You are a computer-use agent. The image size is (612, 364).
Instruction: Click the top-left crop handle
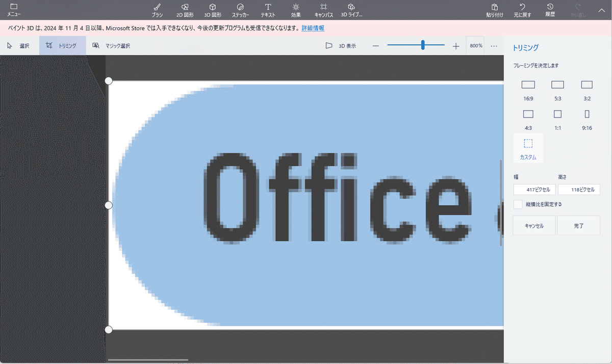(108, 81)
